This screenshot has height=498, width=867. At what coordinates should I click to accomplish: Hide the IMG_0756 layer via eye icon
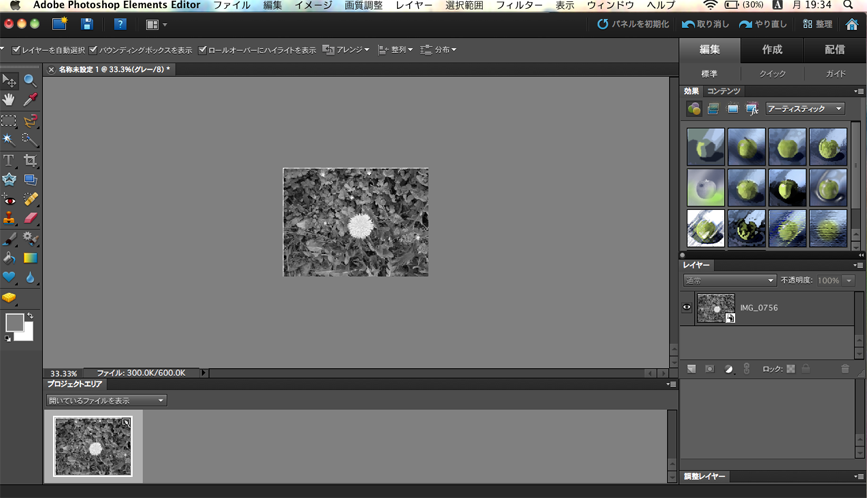click(687, 308)
